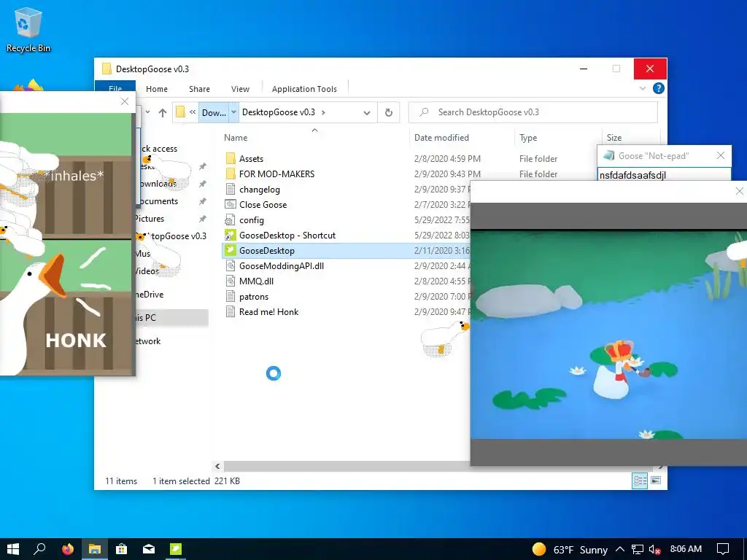Click the Not-epad text area
The image size is (747, 560).
coord(664,174)
